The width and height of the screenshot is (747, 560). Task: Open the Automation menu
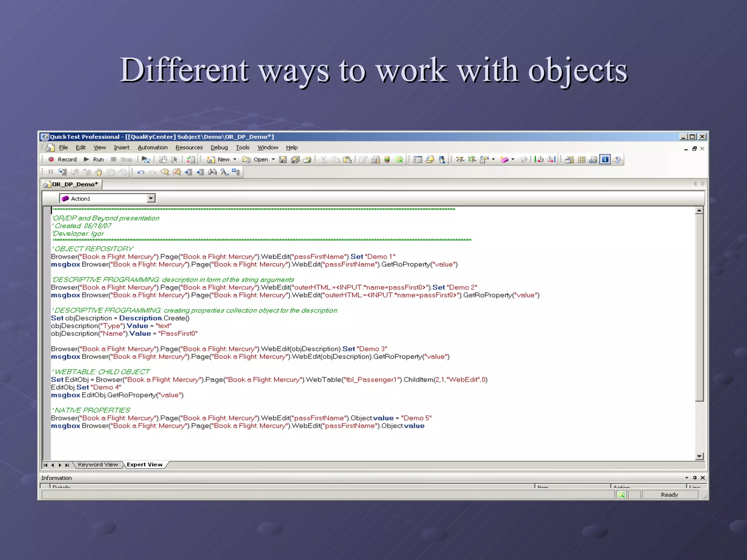click(152, 147)
